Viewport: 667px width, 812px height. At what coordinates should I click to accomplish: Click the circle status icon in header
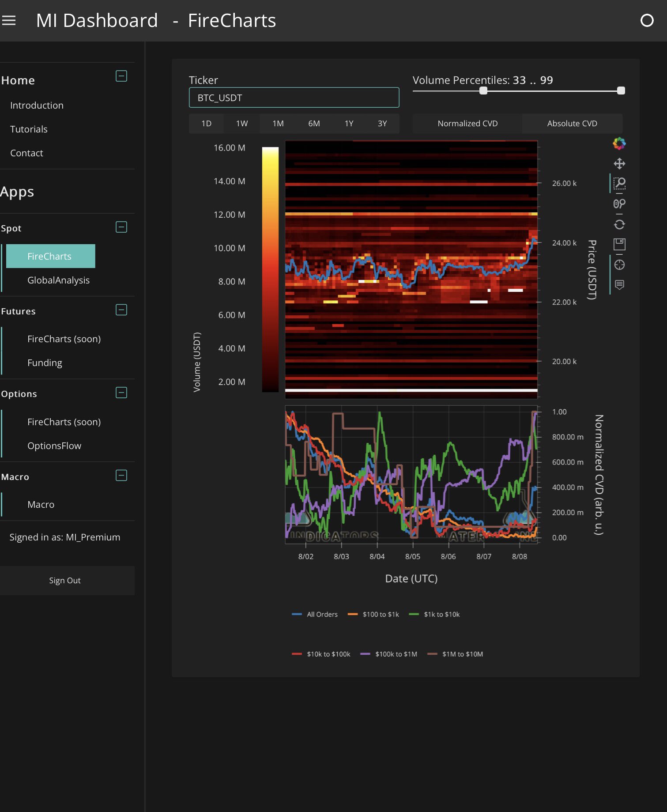647,20
